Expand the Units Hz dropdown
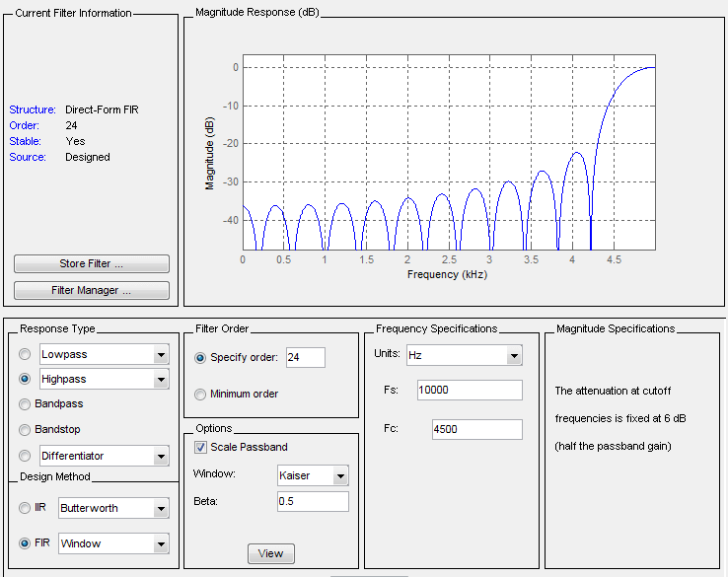The width and height of the screenshot is (728, 577). point(514,355)
